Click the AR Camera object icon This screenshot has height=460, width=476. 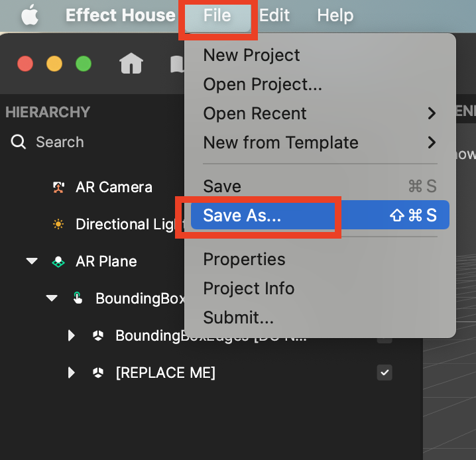[x=58, y=188]
